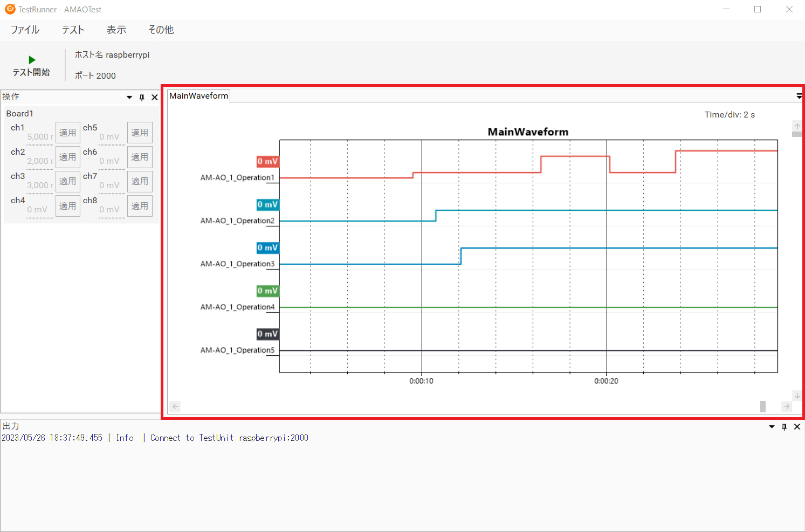Click the テスト開始 play icon

click(32, 60)
